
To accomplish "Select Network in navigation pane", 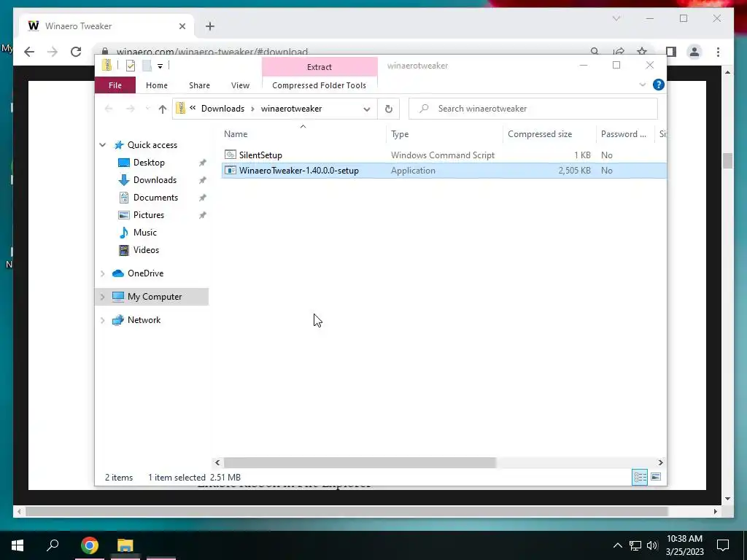I will (x=144, y=320).
